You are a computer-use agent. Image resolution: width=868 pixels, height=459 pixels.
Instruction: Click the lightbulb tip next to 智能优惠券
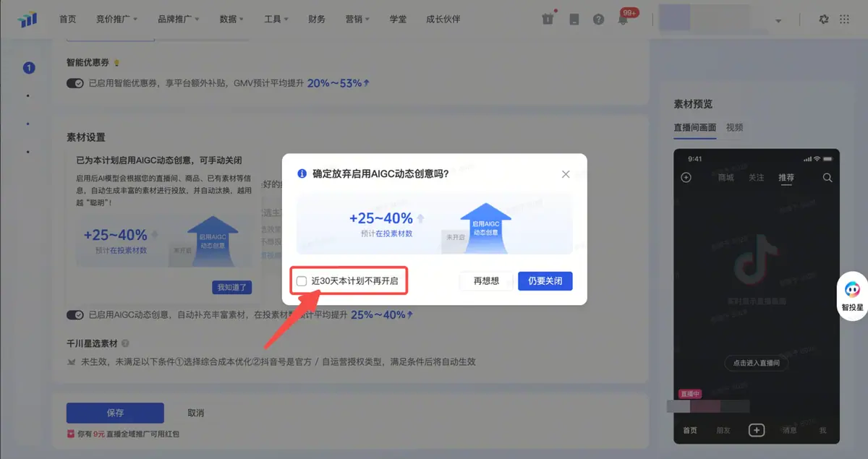point(116,64)
